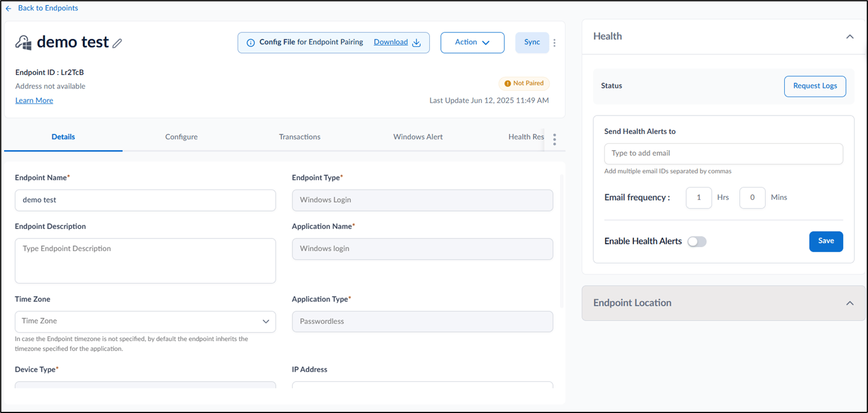This screenshot has width=868, height=413.
Task: Click the Application Name field
Action: 422,249
